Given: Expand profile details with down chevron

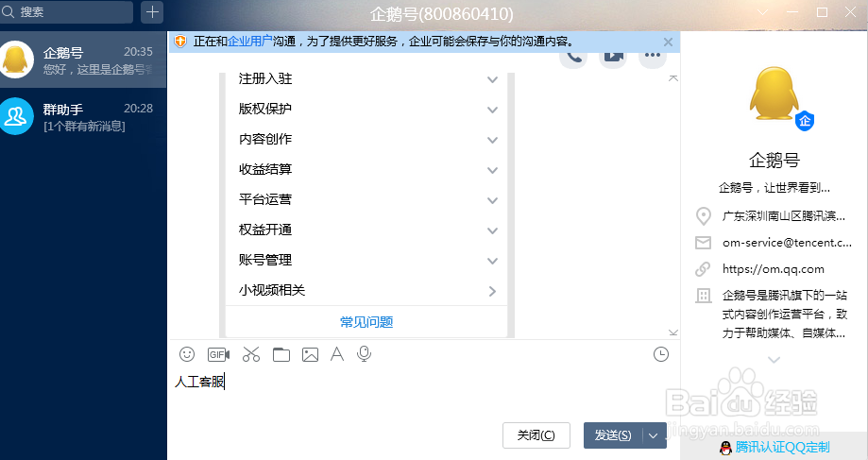Looking at the screenshot, I should tap(774, 360).
